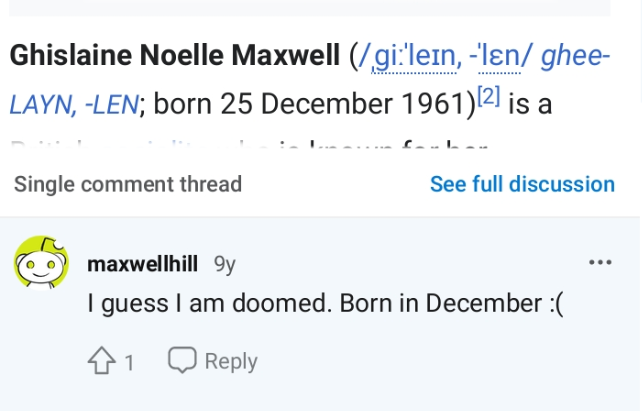Viewport: 642px width, 411px height.
Task: Expand the faded truncated article preview text
Action: pos(249,146)
